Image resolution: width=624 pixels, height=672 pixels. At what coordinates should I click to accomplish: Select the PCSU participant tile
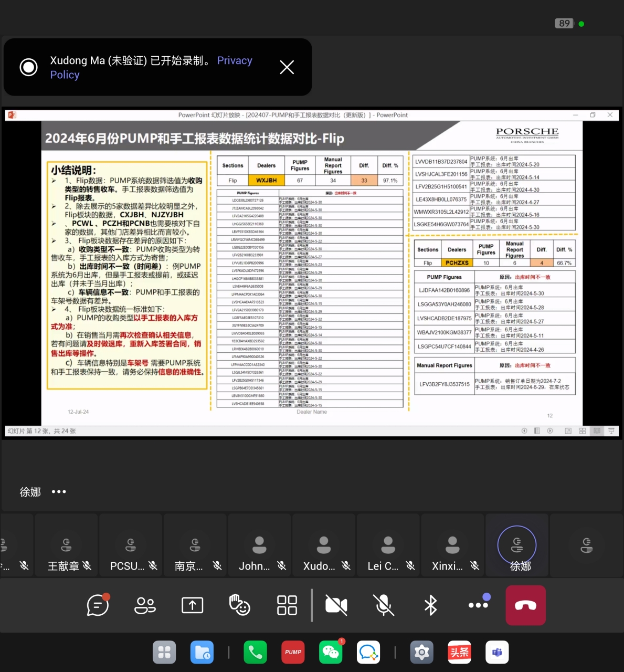[131, 545]
